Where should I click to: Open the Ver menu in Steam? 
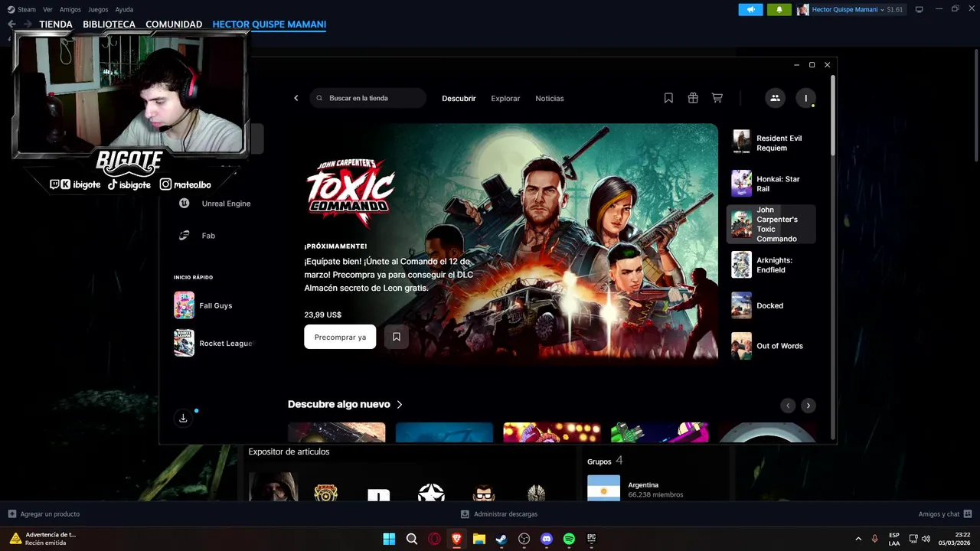coord(47,9)
